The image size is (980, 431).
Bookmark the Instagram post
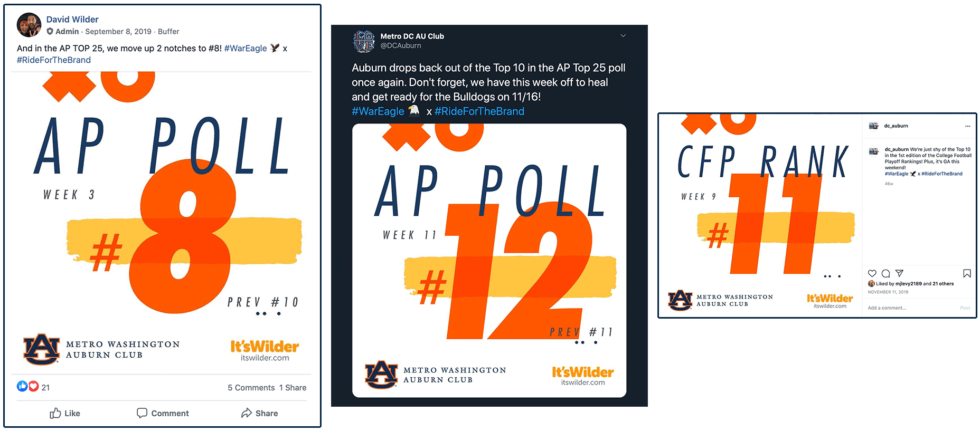click(966, 273)
